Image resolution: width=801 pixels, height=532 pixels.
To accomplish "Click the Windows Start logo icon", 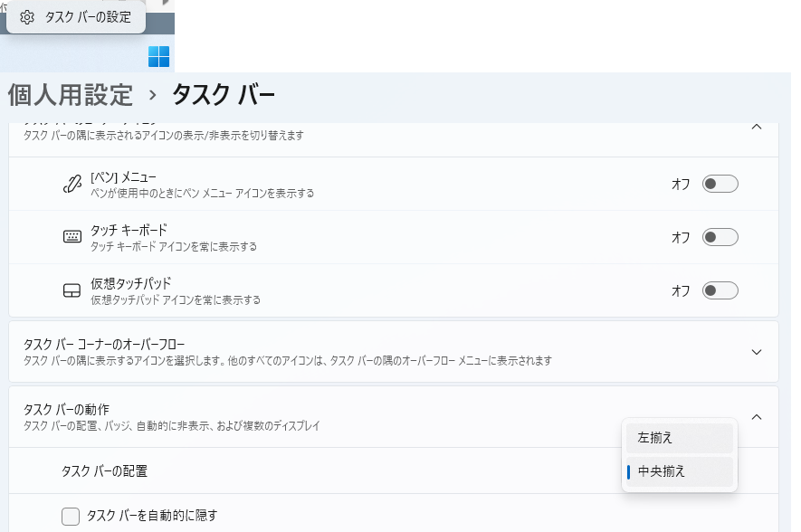I will click(158, 56).
